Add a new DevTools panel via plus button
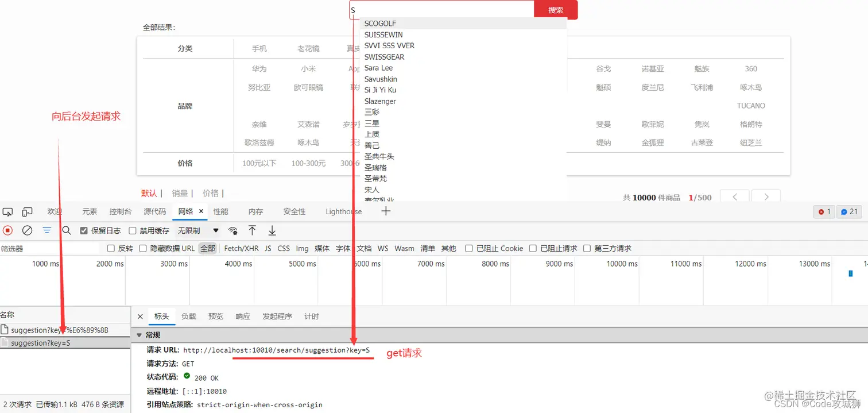 coord(386,211)
